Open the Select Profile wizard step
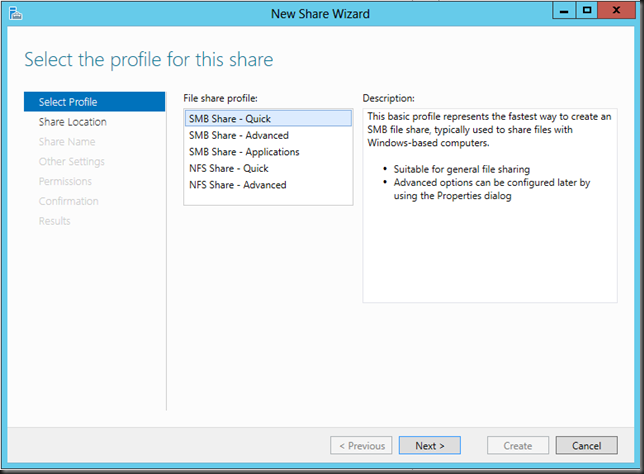 pyautogui.click(x=94, y=101)
